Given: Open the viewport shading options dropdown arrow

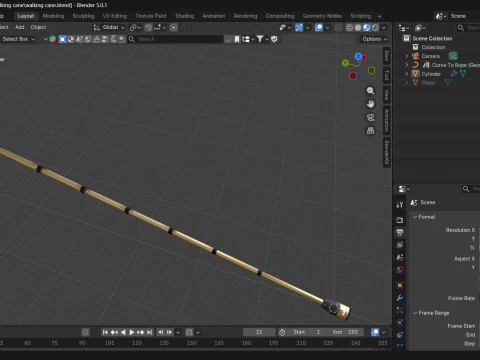Looking at the screenshot, I should 384,27.
